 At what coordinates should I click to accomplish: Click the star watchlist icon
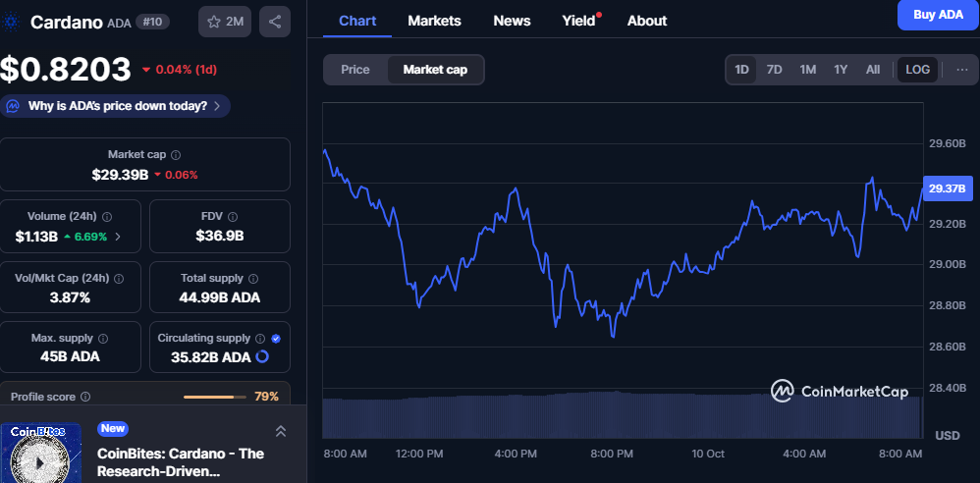[x=212, y=22]
